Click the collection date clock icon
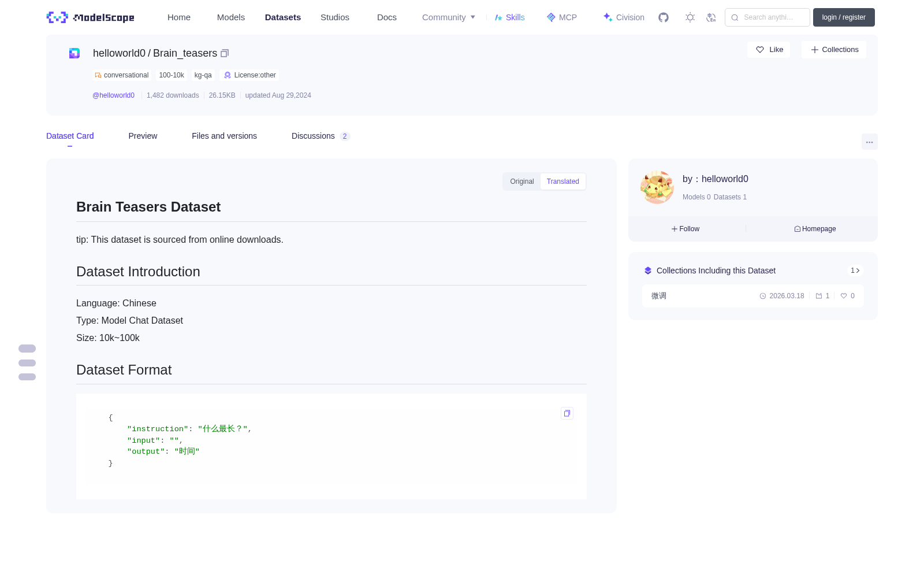 pyautogui.click(x=763, y=296)
